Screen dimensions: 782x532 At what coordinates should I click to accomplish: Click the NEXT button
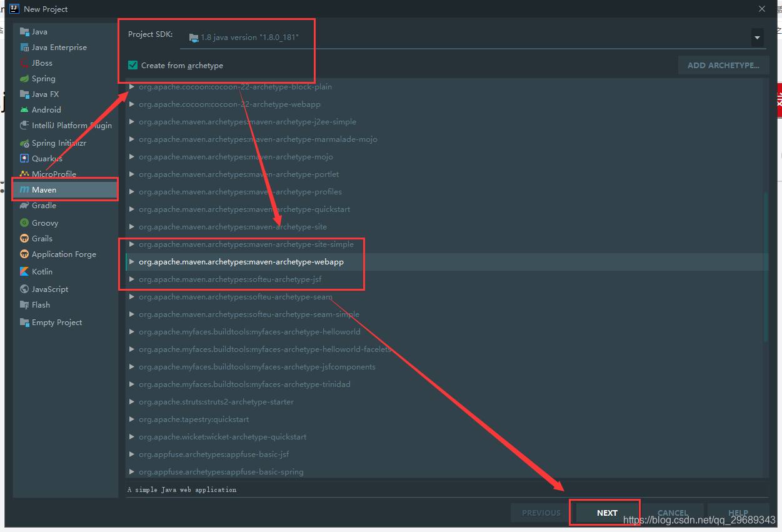point(606,513)
